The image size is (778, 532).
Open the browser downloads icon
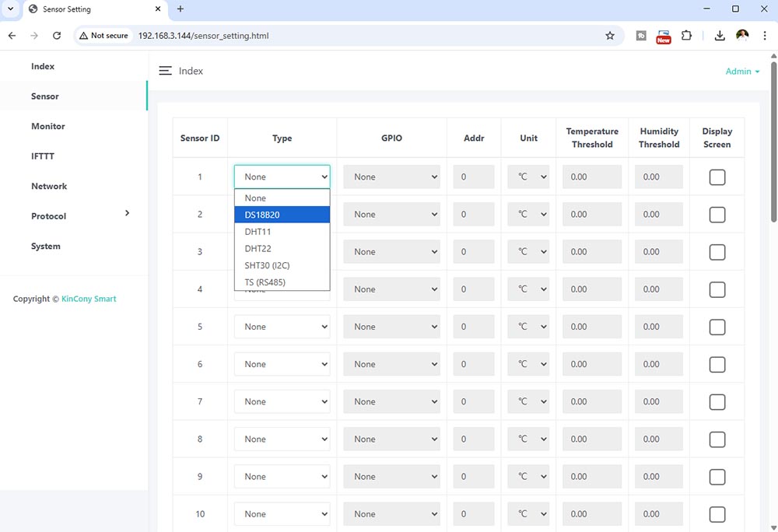click(720, 36)
